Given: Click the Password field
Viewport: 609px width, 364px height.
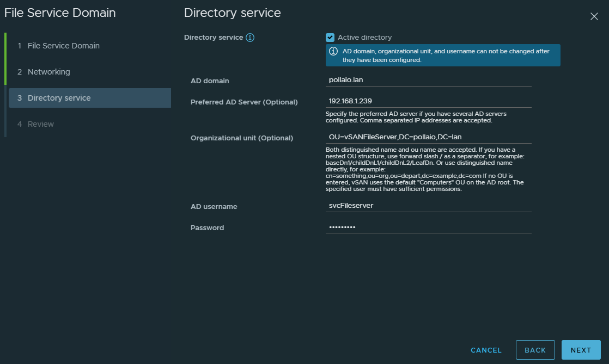Looking at the screenshot, I should click(428, 227).
